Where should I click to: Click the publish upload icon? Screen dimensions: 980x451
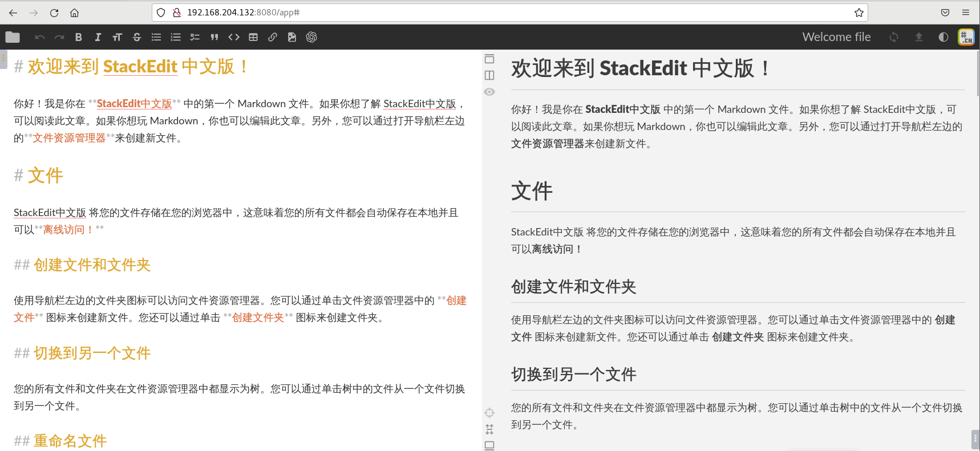919,37
